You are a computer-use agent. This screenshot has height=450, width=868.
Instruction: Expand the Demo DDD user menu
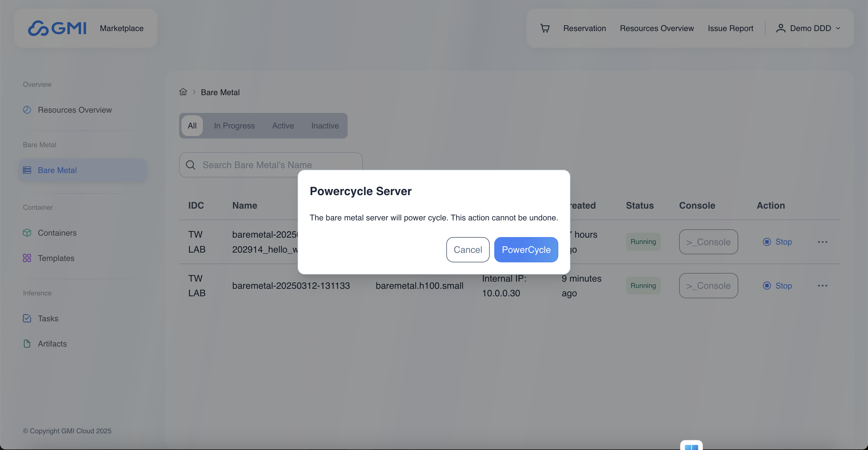[808, 28]
